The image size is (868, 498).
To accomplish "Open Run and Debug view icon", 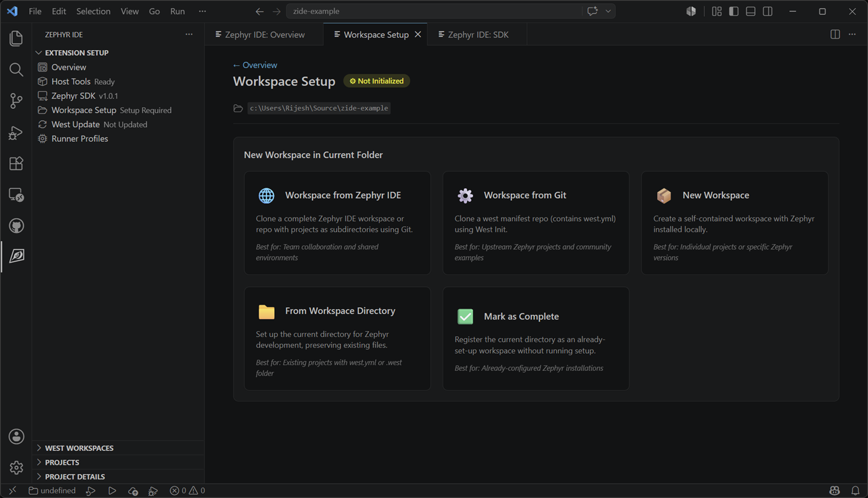I will coord(17,133).
